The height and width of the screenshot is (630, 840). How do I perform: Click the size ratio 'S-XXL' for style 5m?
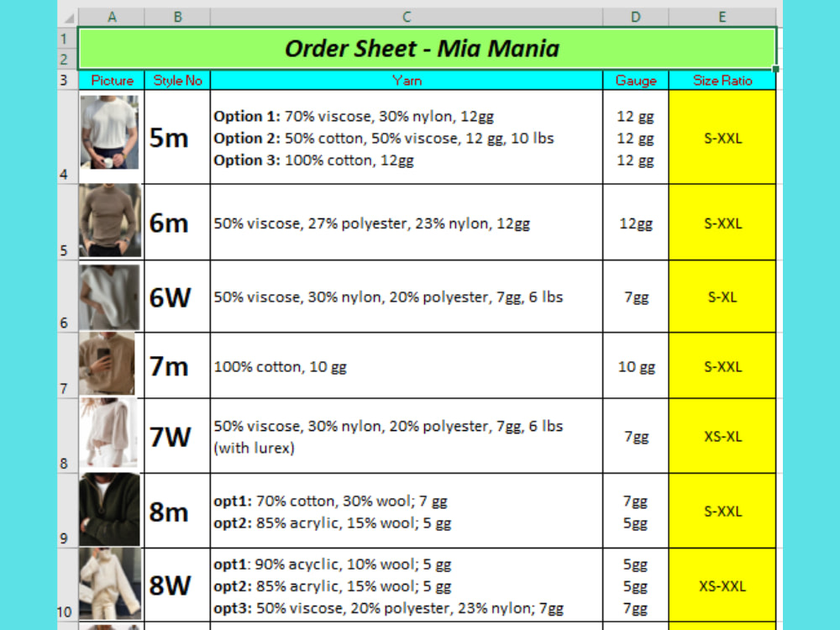[722, 137]
